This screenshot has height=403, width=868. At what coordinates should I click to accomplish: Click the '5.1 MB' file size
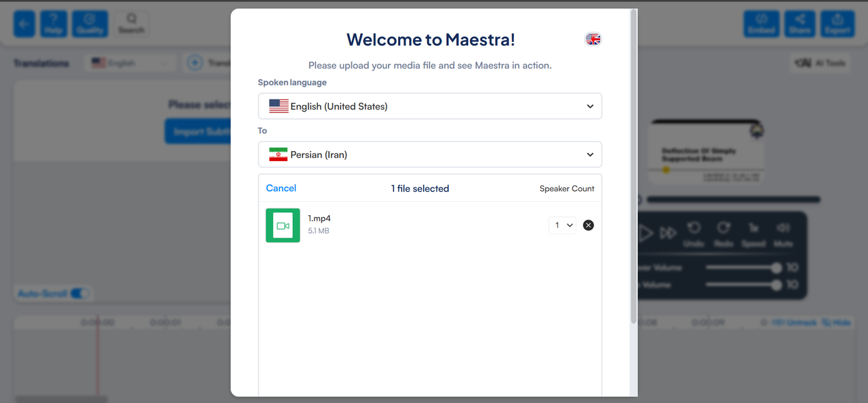pyautogui.click(x=319, y=231)
